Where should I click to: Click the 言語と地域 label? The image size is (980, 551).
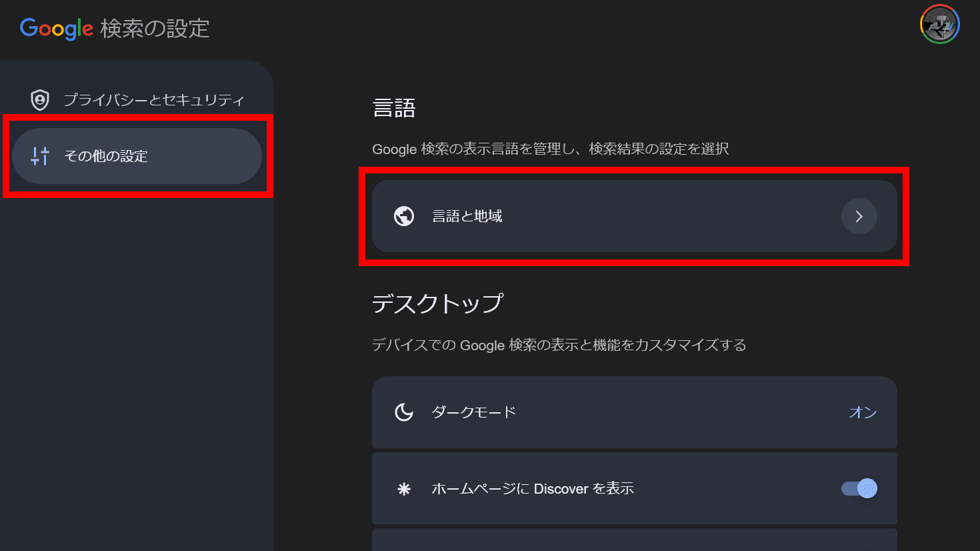(x=467, y=216)
